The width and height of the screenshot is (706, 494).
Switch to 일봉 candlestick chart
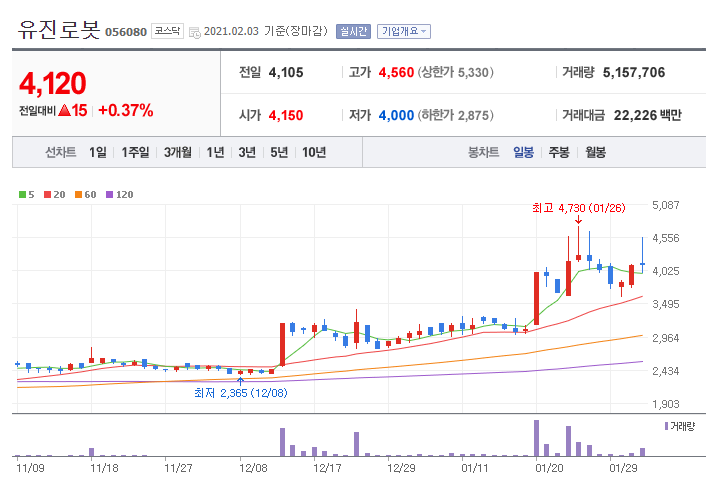(x=523, y=152)
